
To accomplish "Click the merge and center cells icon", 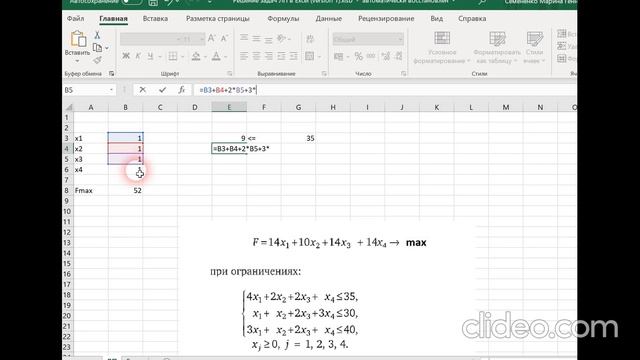I will tap(309, 56).
